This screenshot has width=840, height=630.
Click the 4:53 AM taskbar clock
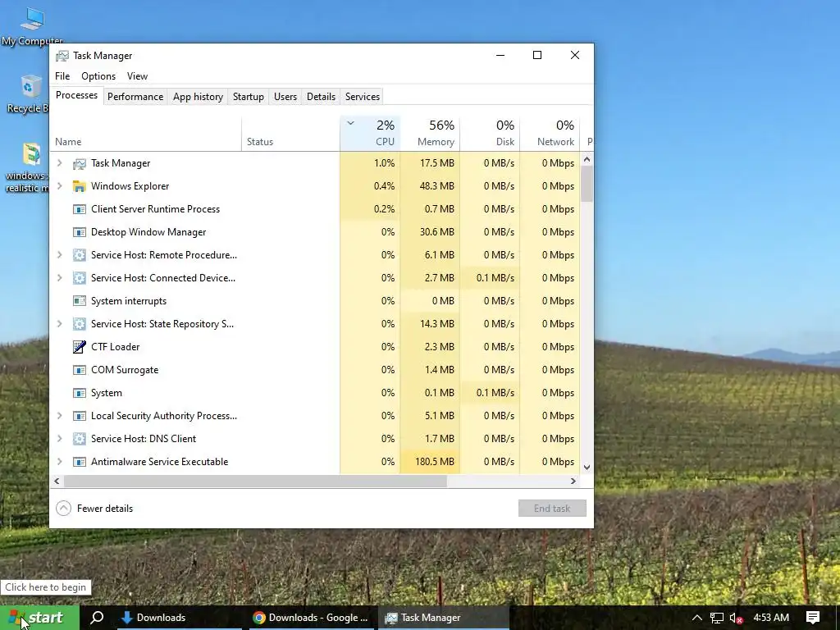click(x=771, y=618)
